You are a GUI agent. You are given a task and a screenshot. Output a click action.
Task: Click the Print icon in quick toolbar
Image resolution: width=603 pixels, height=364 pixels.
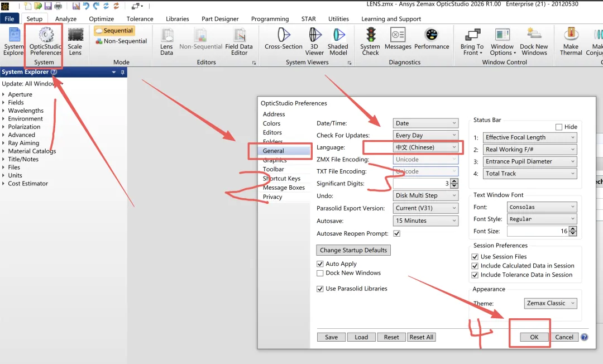(x=58, y=6)
